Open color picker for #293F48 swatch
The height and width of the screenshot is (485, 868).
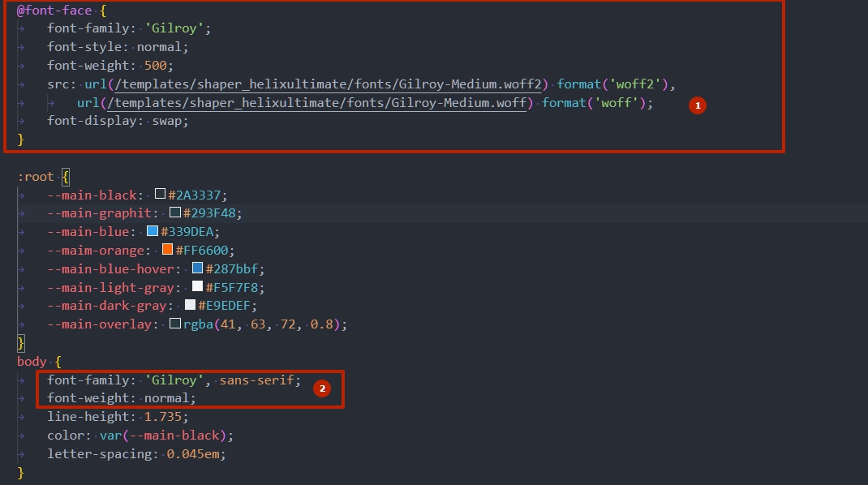pos(174,213)
